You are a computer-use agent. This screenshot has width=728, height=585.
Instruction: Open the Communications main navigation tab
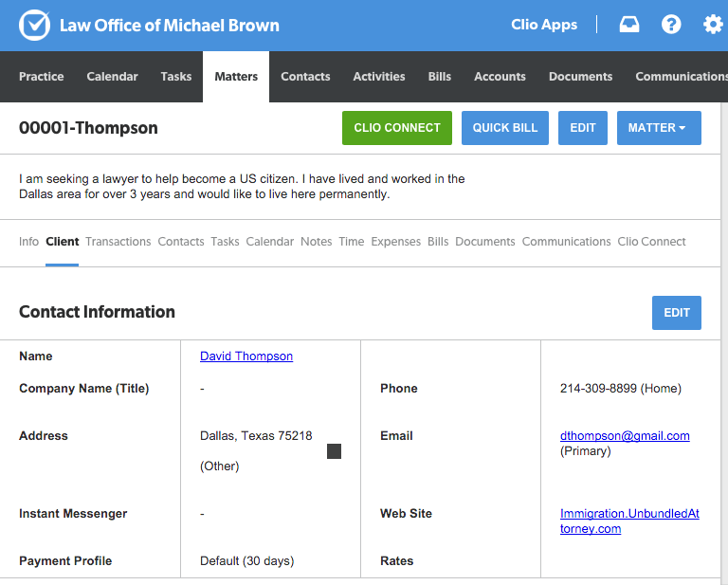pos(682,76)
